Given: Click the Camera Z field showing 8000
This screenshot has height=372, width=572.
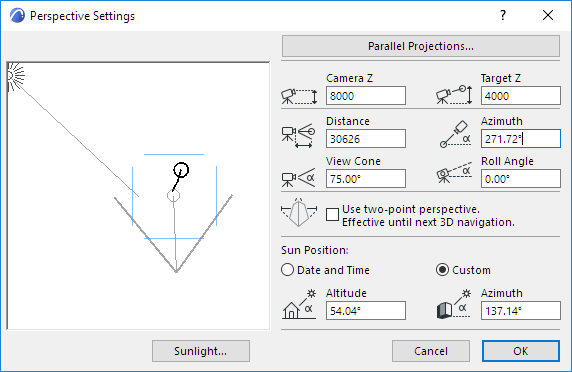Looking at the screenshot, I should pos(366,96).
